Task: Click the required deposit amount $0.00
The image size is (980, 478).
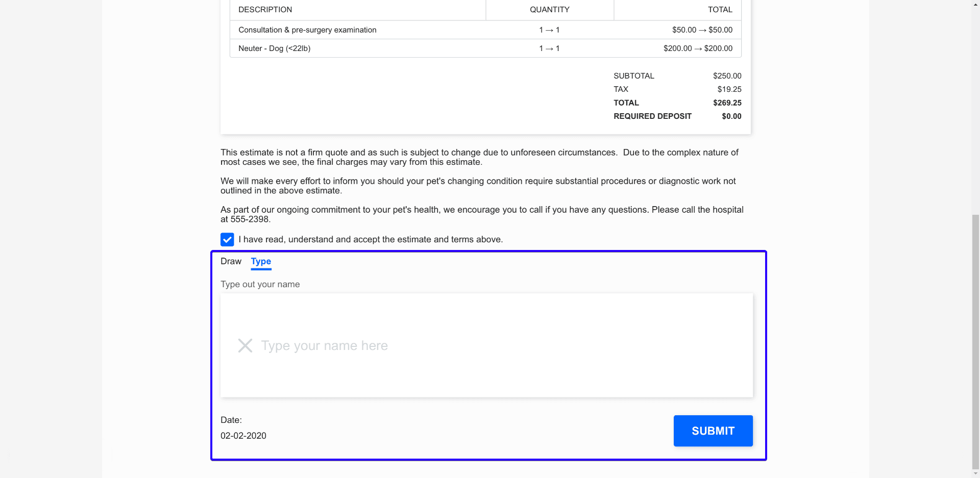Action: pos(731,116)
